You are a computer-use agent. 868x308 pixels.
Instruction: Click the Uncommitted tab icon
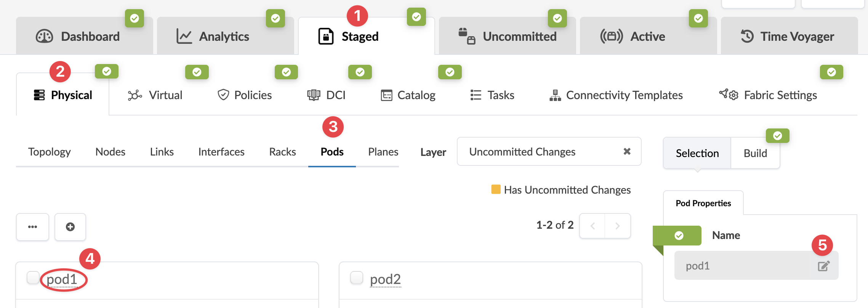(x=467, y=36)
